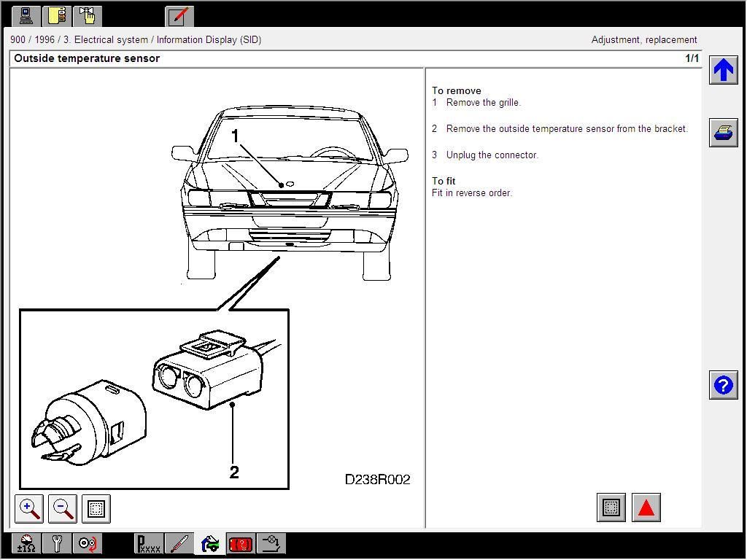Click the wiring diagram lamp icon
Image resolution: width=747 pixels, height=560 pixels.
pos(271,543)
